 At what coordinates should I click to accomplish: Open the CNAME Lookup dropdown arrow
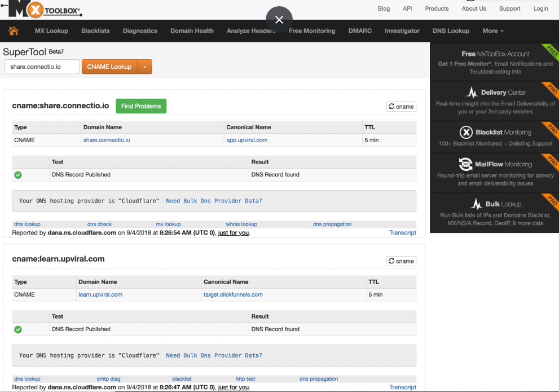pyautogui.click(x=145, y=67)
